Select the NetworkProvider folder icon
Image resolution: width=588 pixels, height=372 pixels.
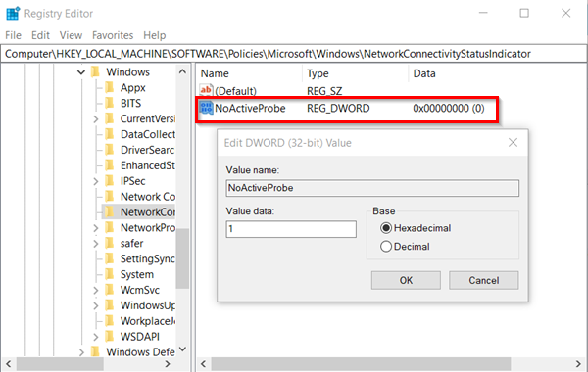pyautogui.click(x=110, y=227)
